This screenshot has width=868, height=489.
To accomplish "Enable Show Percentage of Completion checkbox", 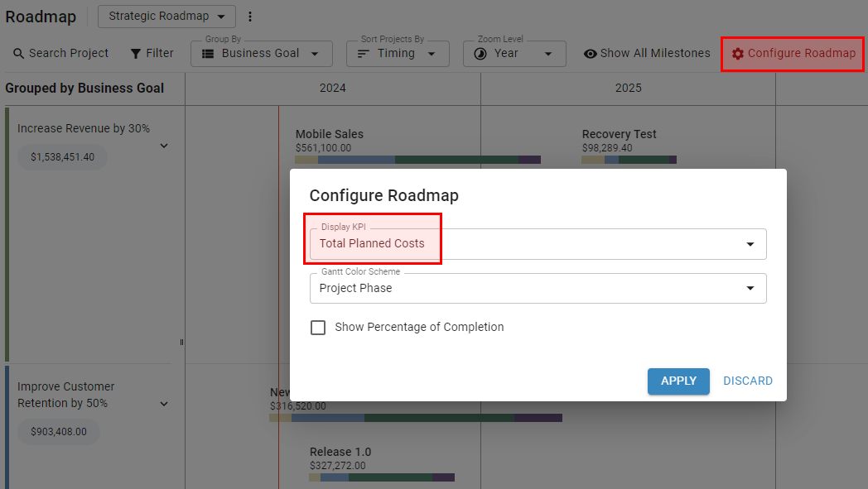I will [318, 328].
